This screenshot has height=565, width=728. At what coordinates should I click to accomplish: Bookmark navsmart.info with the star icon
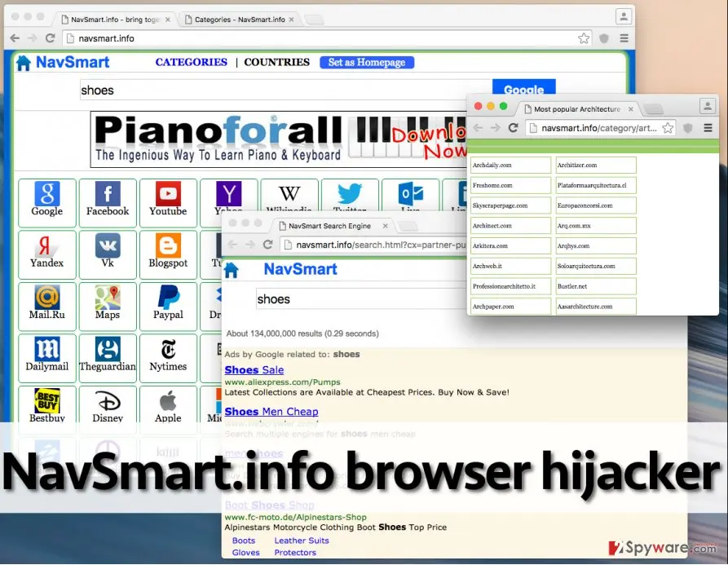584,38
